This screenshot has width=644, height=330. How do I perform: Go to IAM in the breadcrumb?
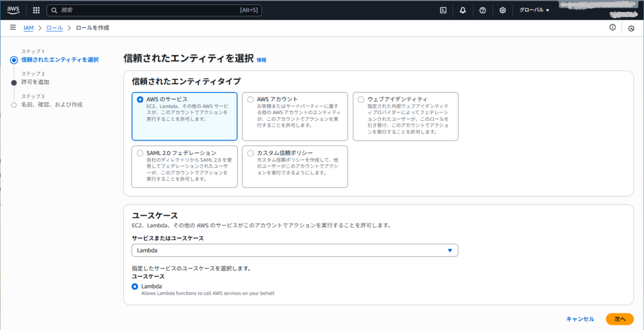coord(28,28)
